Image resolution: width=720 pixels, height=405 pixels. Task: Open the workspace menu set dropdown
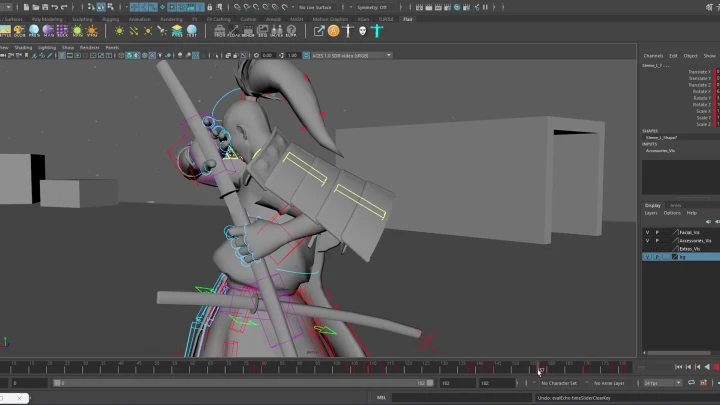[6, 7]
